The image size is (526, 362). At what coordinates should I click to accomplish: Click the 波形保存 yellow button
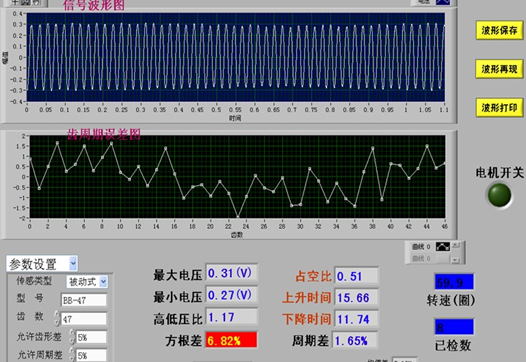coord(499,30)
